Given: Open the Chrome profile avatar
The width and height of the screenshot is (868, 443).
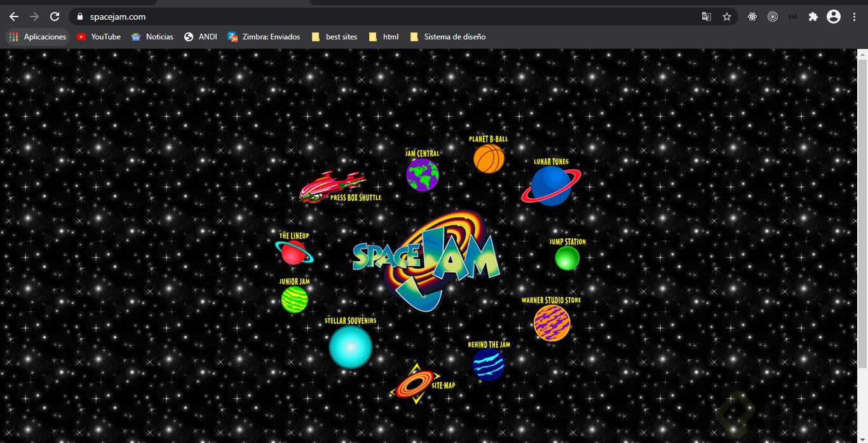Looking at the screenshot, I should (834, 17).
